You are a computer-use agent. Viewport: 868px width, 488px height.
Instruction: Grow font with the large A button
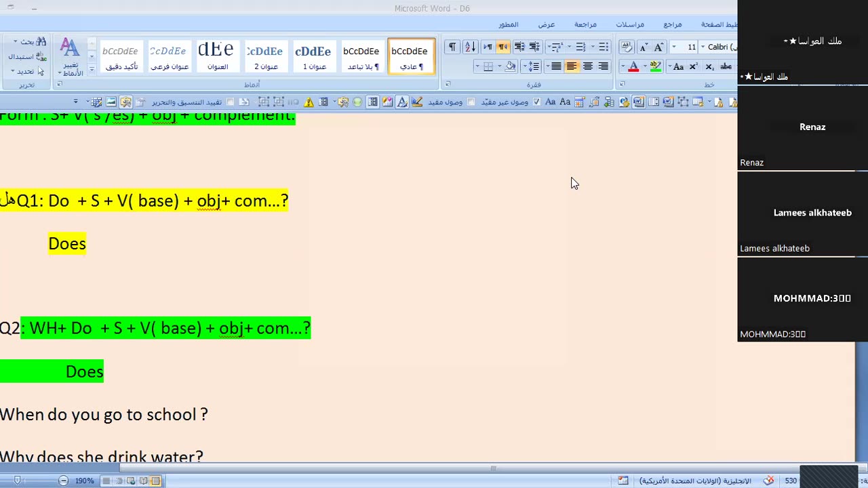[658, 47]
